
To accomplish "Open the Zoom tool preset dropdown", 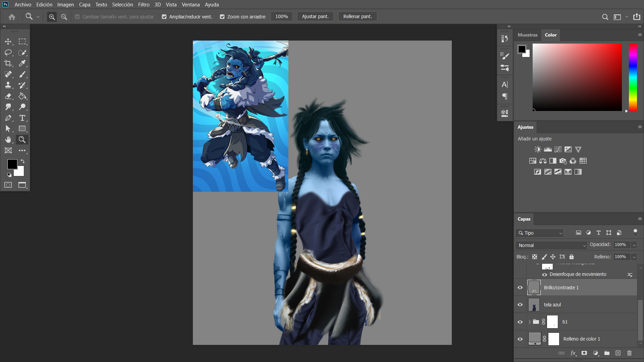I will coord(38,17).
